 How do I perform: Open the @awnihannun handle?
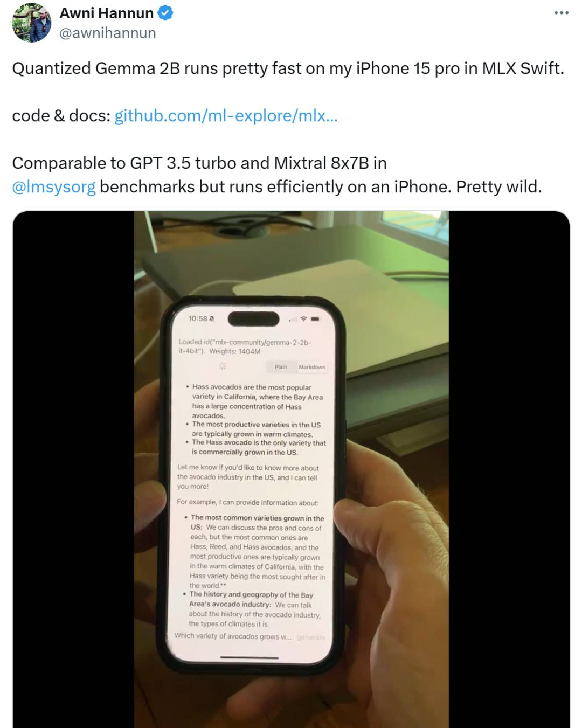tap(108, 33)
